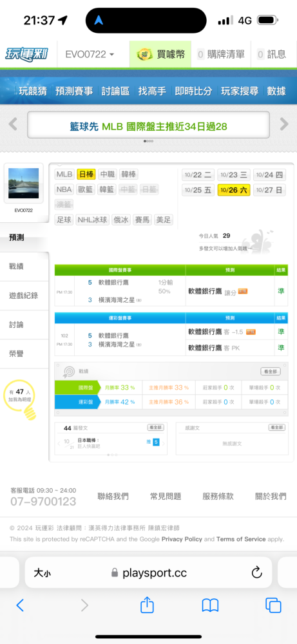Viewport: 297px width, 644px height.
Task: Select the 賽馬 sport filter
Action: (x=142, y=220)
